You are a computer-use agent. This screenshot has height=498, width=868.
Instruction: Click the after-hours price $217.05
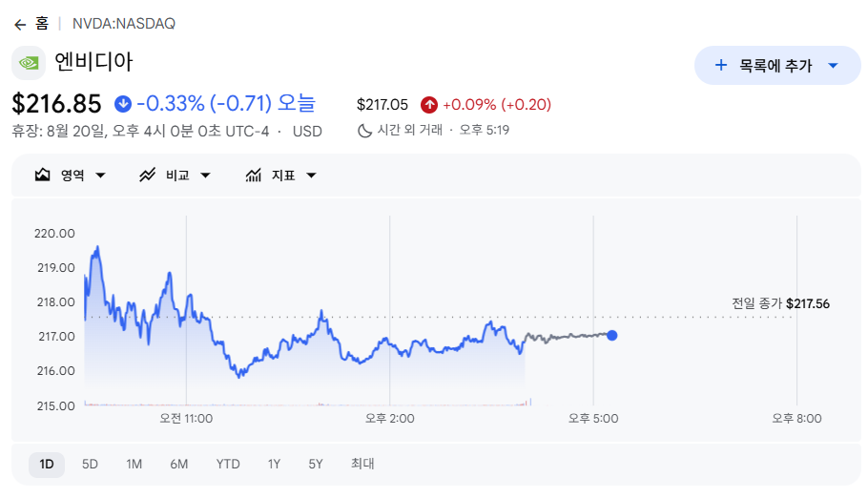[x=382, y=105]
